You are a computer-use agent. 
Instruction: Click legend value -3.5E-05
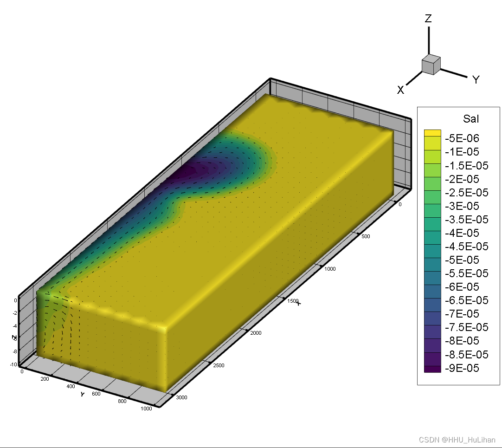(466, 220)
